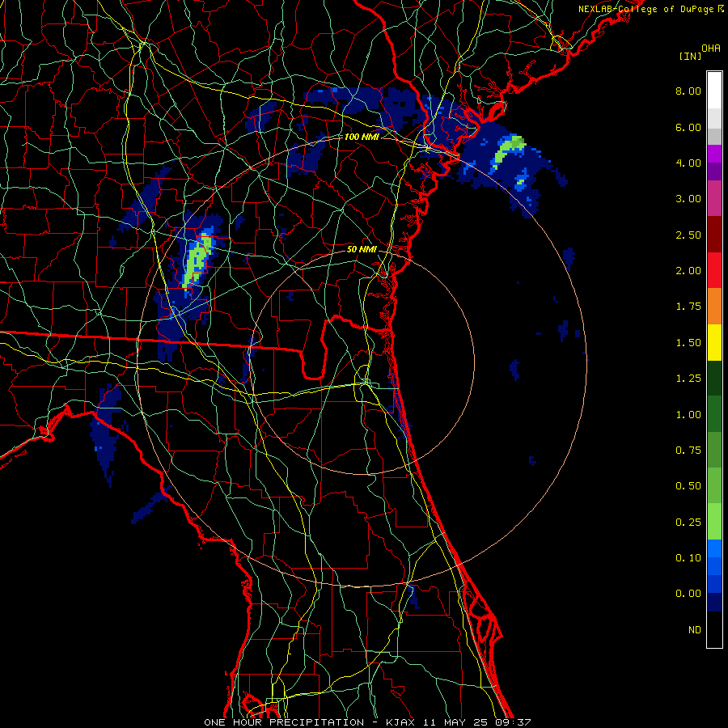
Task: Select the 4.00 legend value
Action: point(688,163)
